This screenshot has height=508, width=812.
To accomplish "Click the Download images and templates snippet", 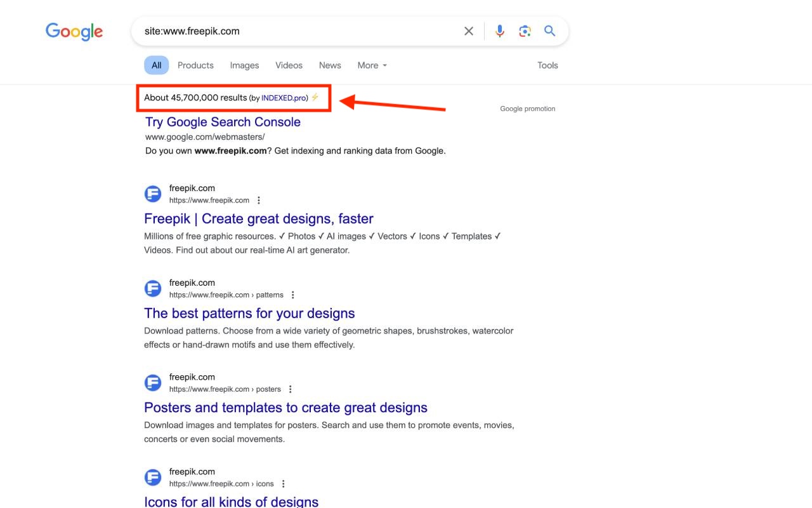I will (329, 432).
